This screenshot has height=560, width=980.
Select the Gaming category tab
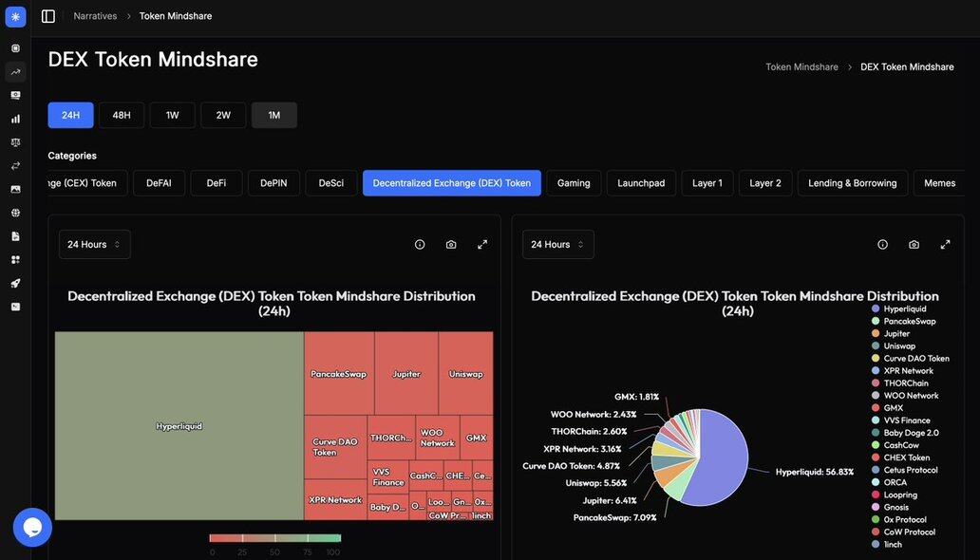574,183
